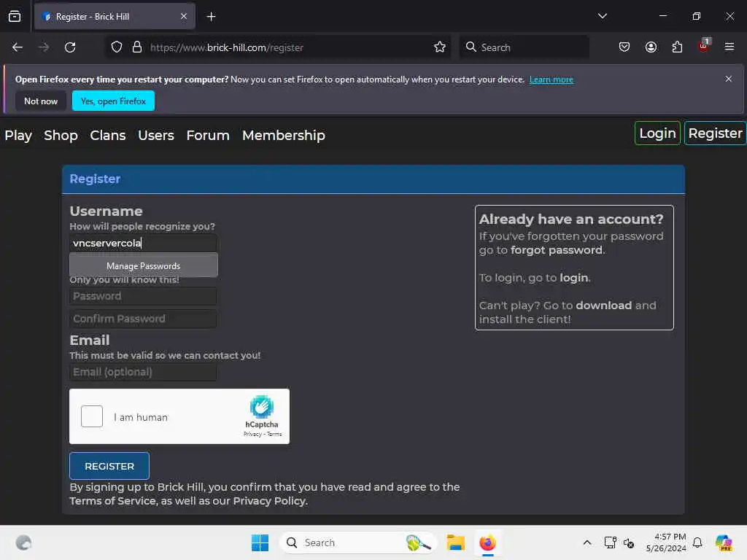The width and height of the screenshot is (747, 560).
Task: Open the notifications bell icon
Action: point(697,542)
